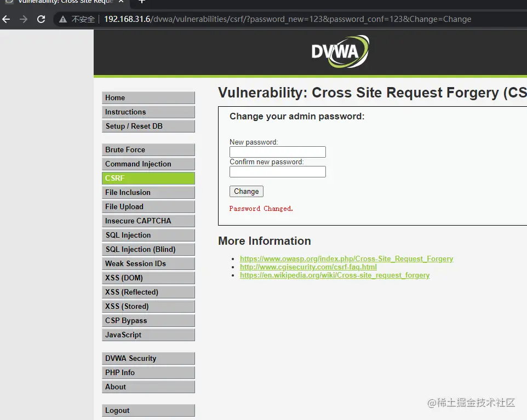527x420 pixels.
Task: Click the "Password Changed." message
Action: pyautogui.click(x=261, y=209)
